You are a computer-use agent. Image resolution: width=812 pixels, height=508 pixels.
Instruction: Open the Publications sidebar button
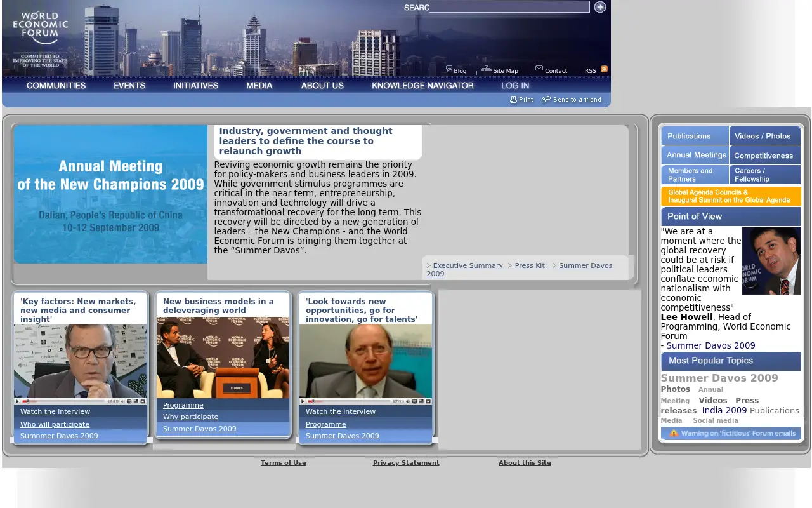click(x=695, y=135)
